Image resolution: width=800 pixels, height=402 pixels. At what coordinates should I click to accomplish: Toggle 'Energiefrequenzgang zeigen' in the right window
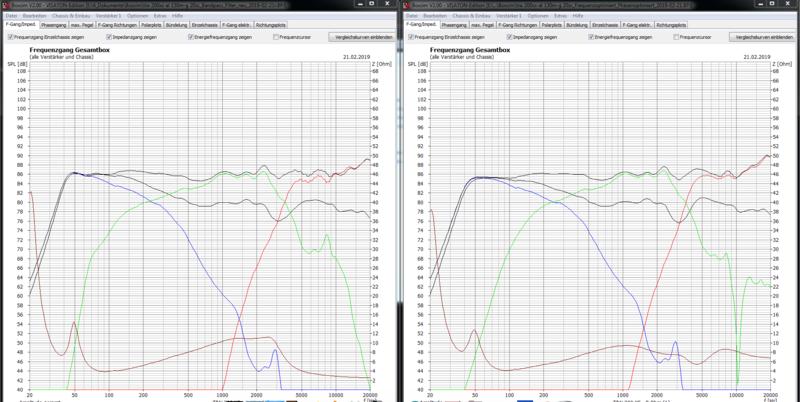[x=593, y=36]
